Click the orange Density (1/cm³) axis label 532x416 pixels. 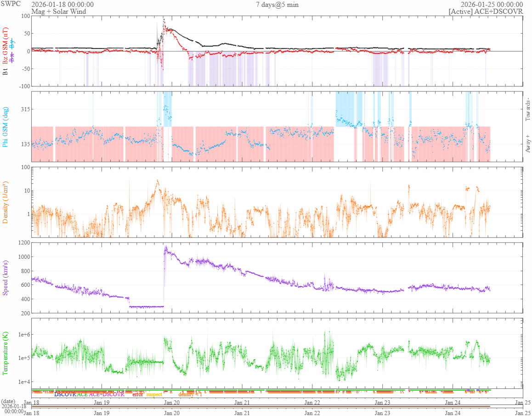click(x=6, y=202)
